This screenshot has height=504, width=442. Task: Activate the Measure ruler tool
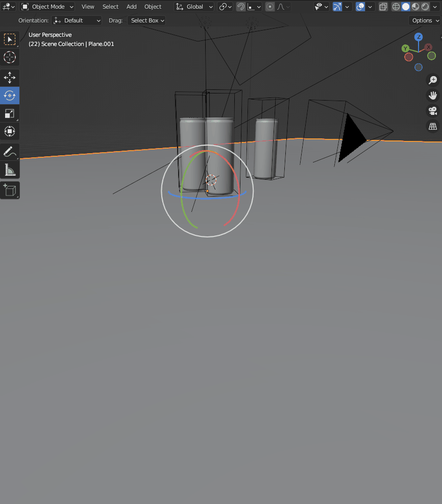pos(10,170)
